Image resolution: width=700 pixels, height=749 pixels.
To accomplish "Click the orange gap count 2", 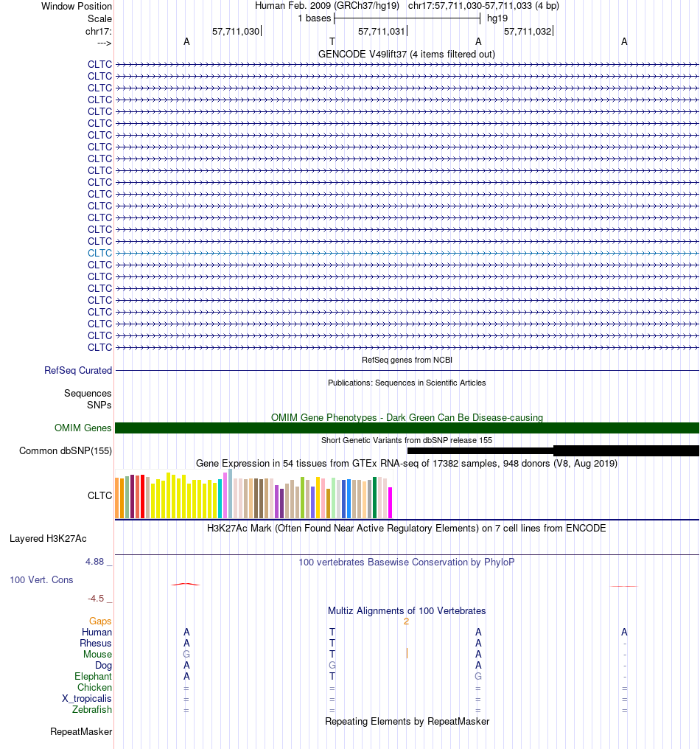I will tap(406, 621).
